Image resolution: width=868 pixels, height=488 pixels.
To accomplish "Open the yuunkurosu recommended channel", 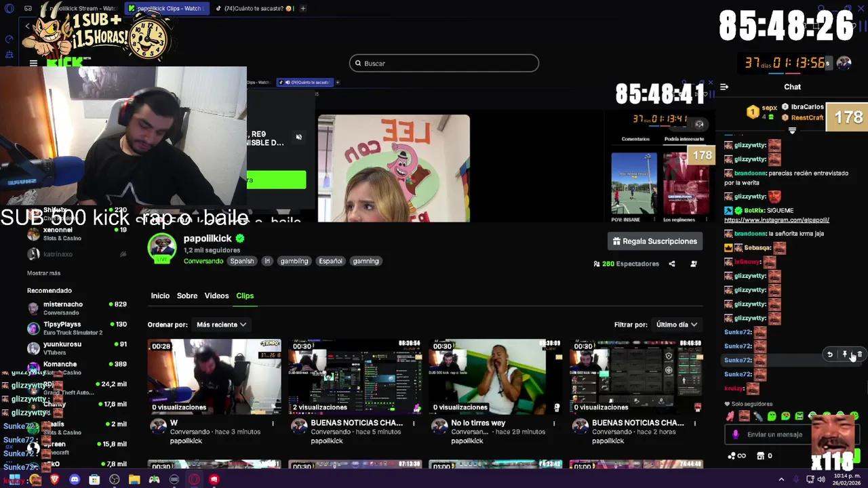I will click(x=77, y=348).
